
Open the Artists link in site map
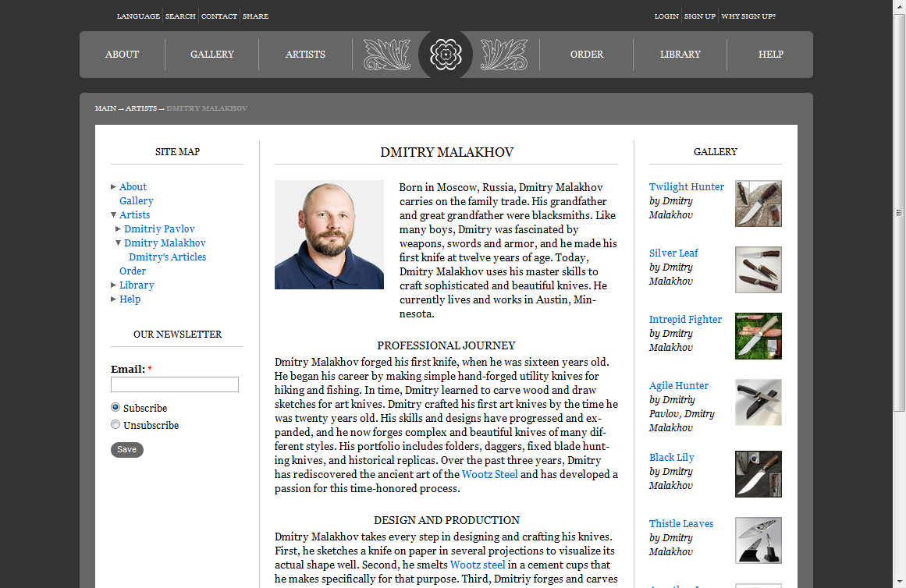[x=135, y=215]
